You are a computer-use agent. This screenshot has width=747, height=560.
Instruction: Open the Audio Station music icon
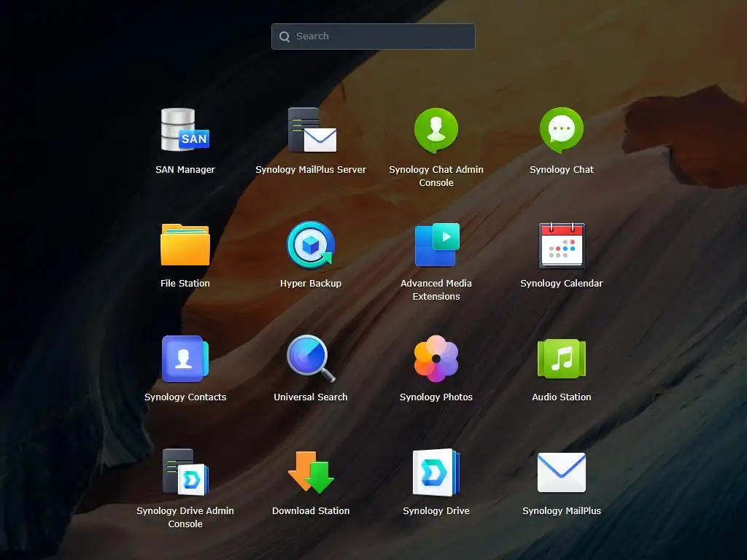[562, 359]
